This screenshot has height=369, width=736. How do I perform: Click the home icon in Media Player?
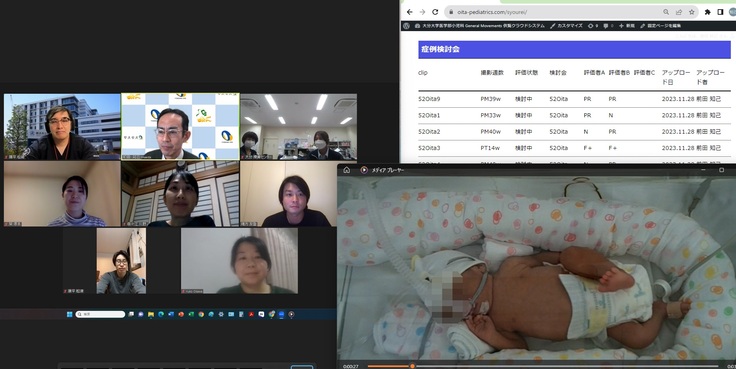(346, 170)
